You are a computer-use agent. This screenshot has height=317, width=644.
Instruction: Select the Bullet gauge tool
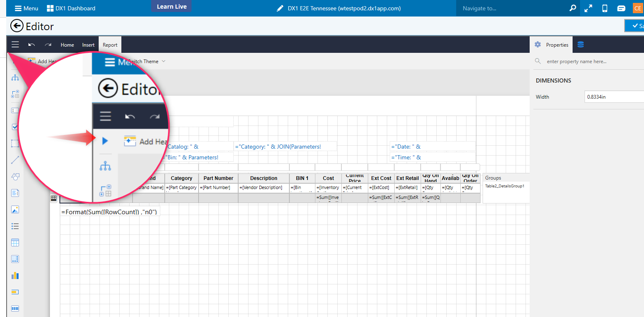pyautogui.click(x=15, y=292)
